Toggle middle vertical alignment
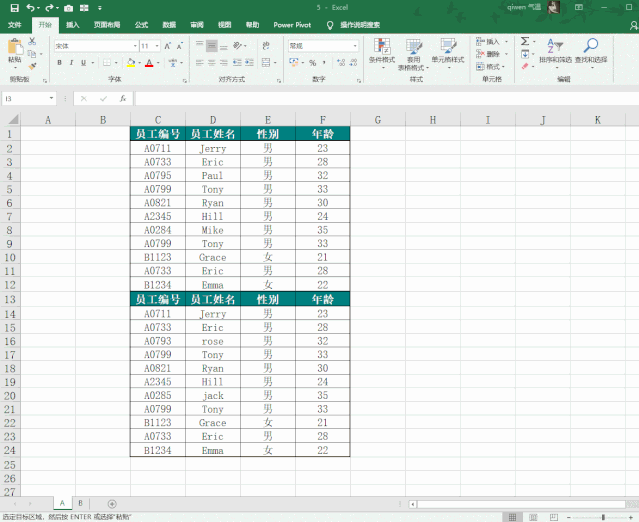The image size is (639, 522). 212,46
